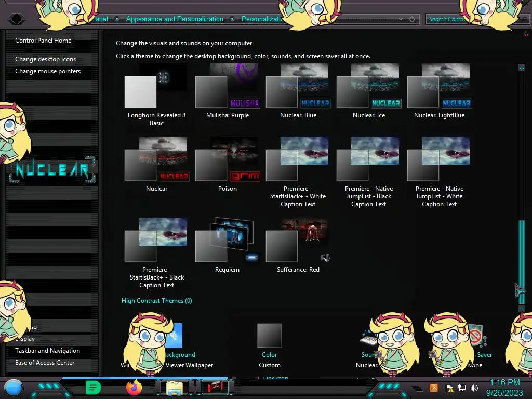Open File Explorer taskbar button
The image size is (532, 399).
point(175,388)
